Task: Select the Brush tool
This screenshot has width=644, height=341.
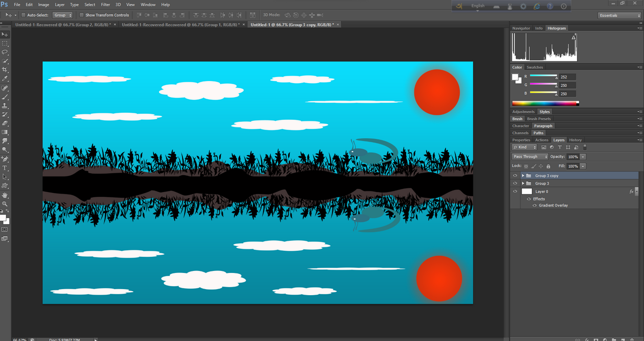Action: click(5, 97)
